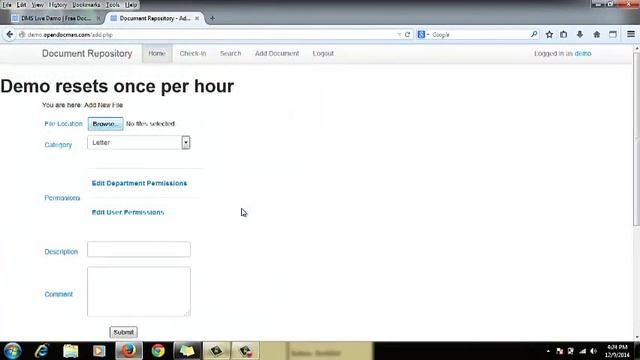The width and height of the screenshot is (640, 360).
Task: Switch to the DMS Live Demo tab
Action: click(56, 18)
